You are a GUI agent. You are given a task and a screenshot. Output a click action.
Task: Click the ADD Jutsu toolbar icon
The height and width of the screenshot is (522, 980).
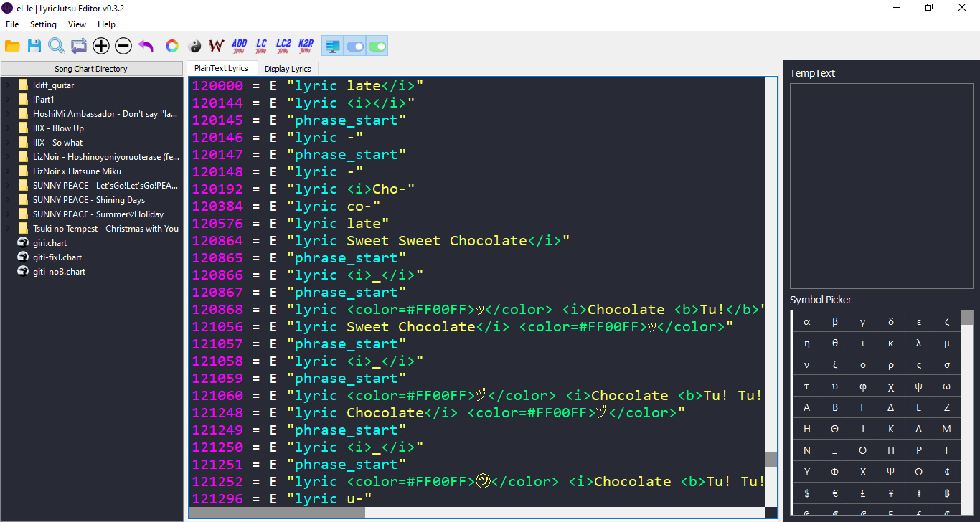239,46
